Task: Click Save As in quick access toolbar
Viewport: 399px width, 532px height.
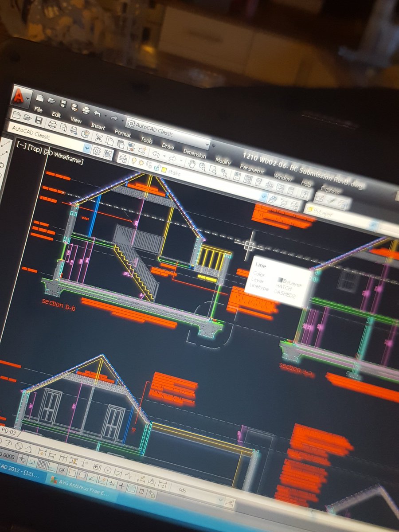Action: 74,107
